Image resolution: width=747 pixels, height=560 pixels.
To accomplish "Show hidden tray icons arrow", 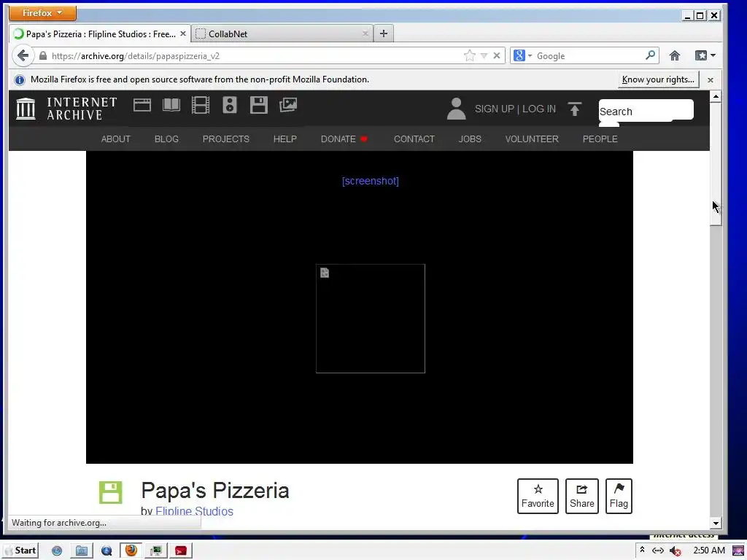I will (642, 550).
